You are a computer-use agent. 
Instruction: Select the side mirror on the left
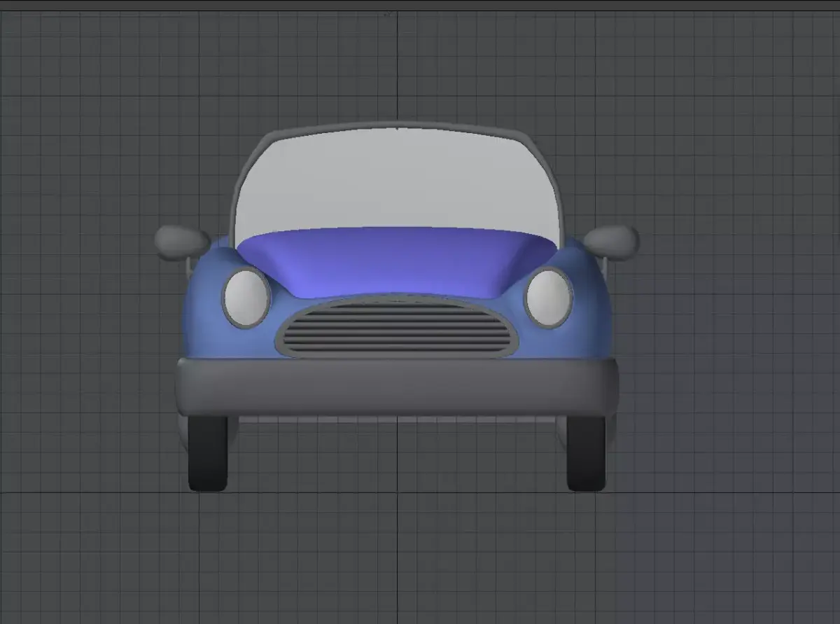pyautogui.click(x=182, y=242)
